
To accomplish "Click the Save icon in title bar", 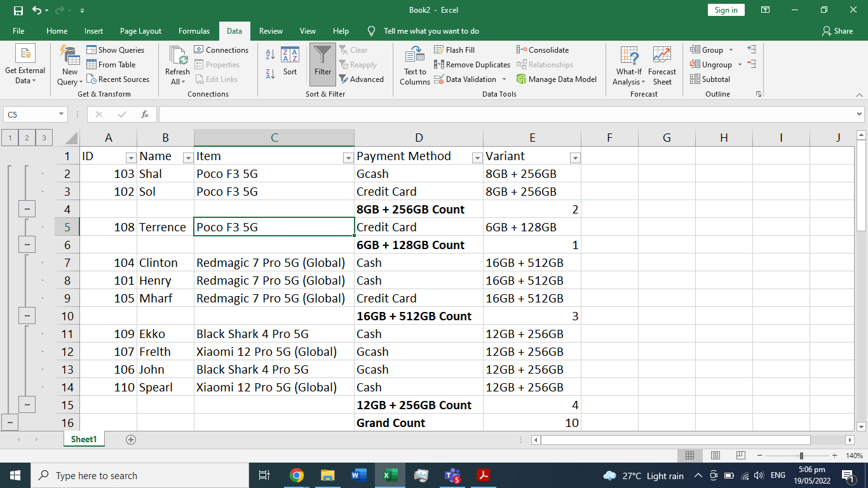I will pyautogui.click(x=18, y=10).
